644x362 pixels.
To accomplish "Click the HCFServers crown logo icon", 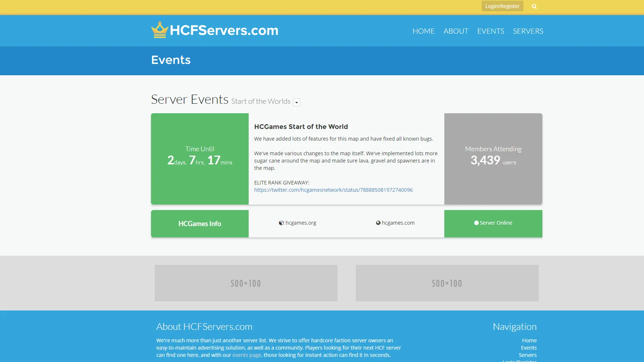I will point(160,30).
